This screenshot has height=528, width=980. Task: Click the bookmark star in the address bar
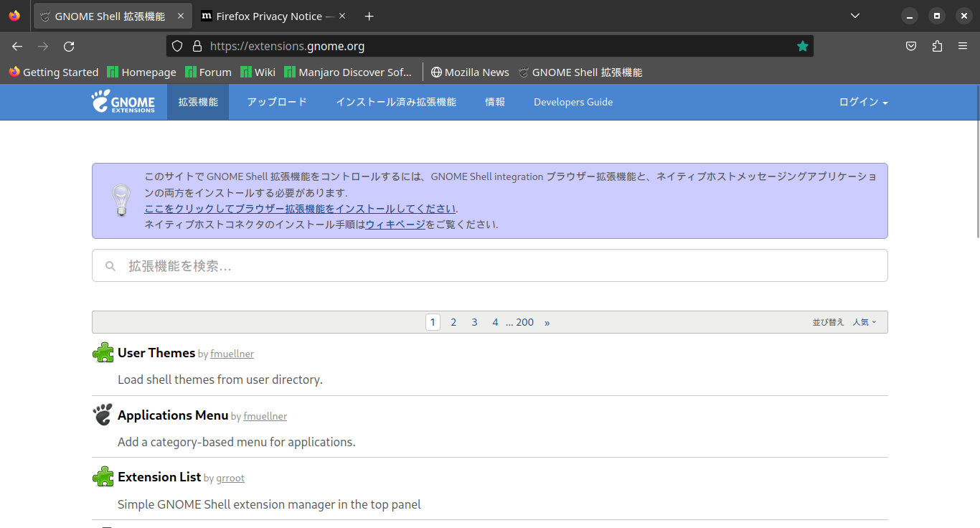coord(803,46)
